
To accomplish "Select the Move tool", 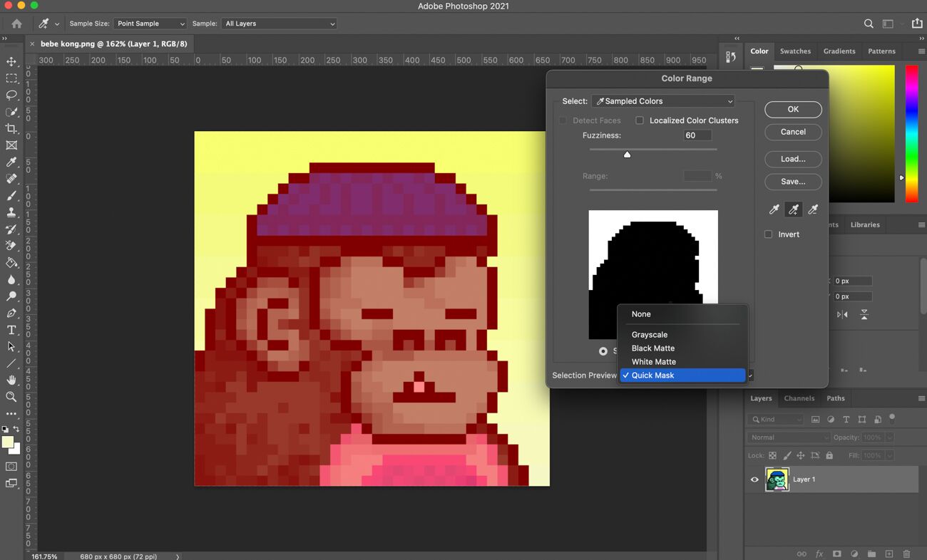I will click(x=11, y=61).
